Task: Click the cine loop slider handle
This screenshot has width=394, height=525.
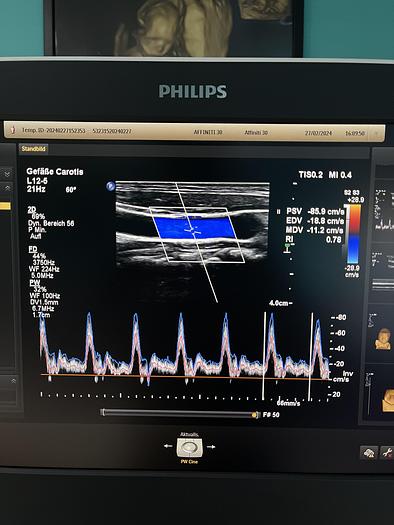Action: coord(255,415)
